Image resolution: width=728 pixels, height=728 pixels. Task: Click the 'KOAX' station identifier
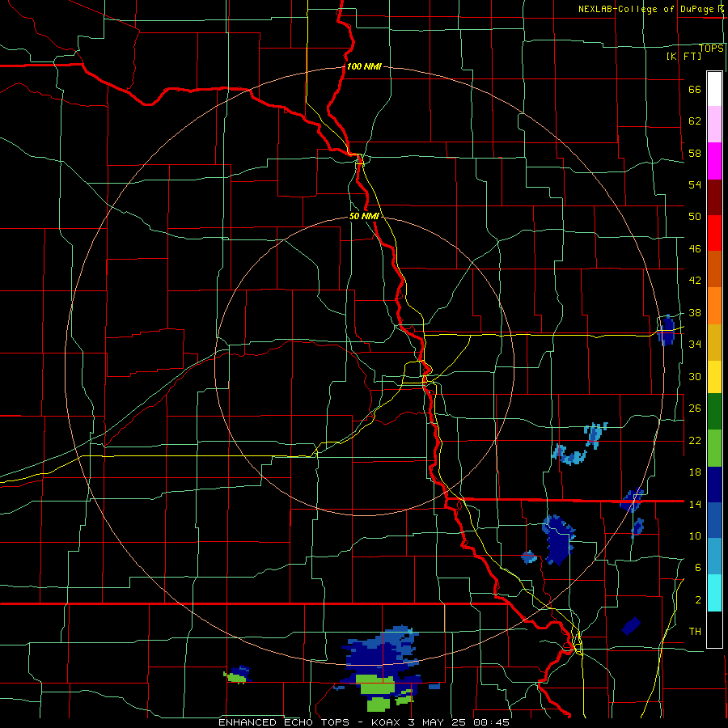tap(387, 722)
